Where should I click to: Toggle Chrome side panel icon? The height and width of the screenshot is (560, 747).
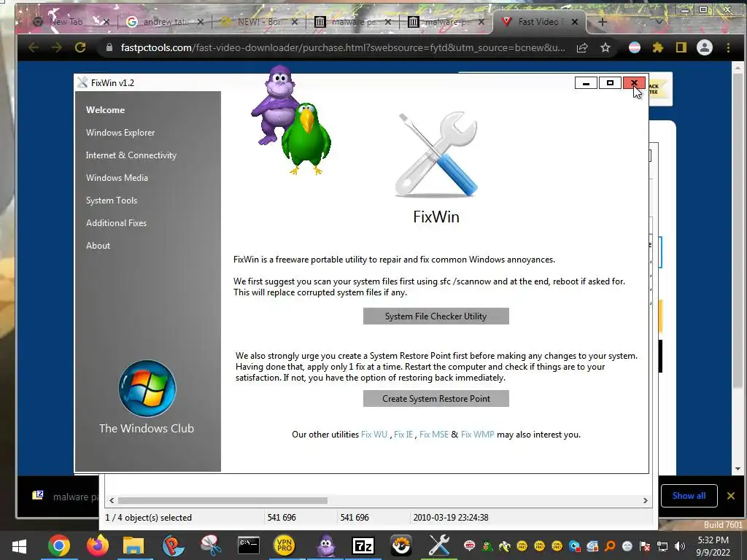[x=681, y=47]
